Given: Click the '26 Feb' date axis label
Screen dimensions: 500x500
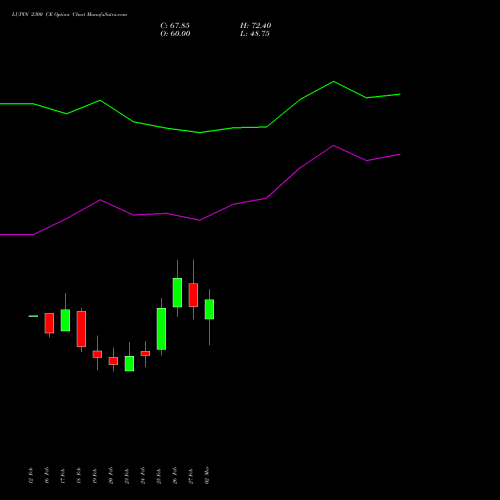Looking at the screenshot, I should point(175,475).
